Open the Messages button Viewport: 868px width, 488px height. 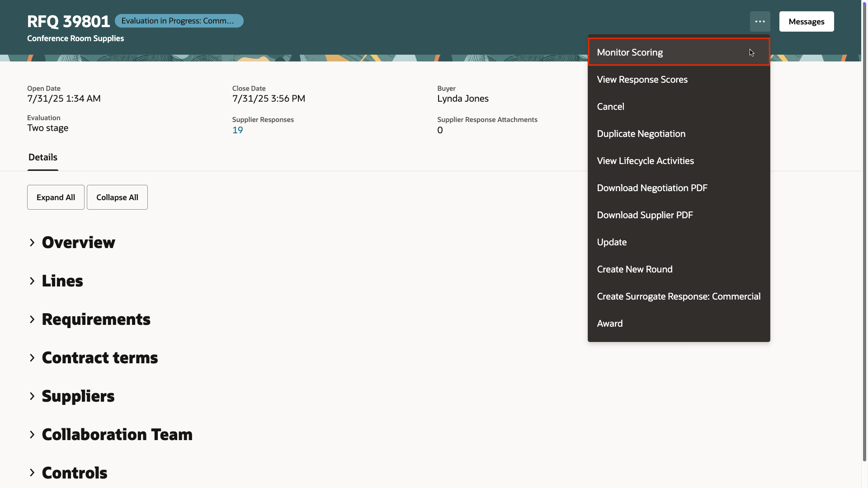806,22
